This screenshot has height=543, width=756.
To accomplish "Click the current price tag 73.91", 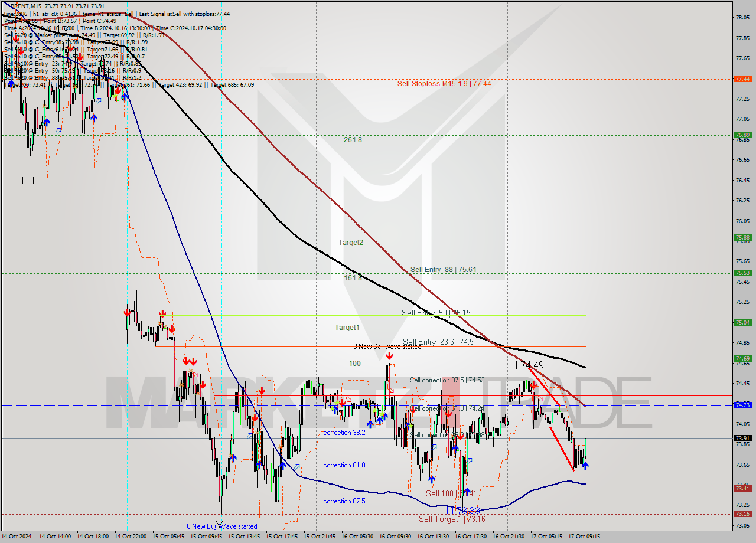I will 743,438.
